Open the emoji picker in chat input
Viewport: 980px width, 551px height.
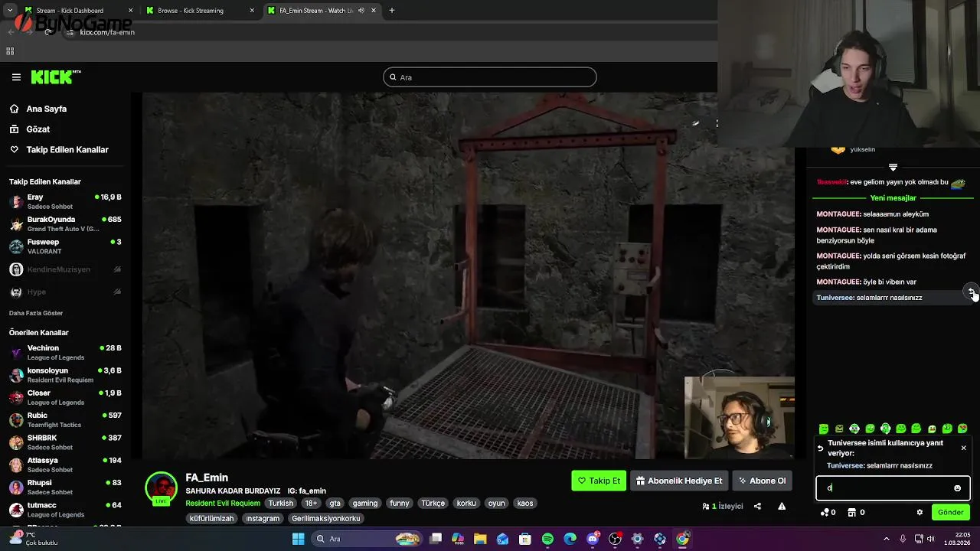tap(957, 488)
